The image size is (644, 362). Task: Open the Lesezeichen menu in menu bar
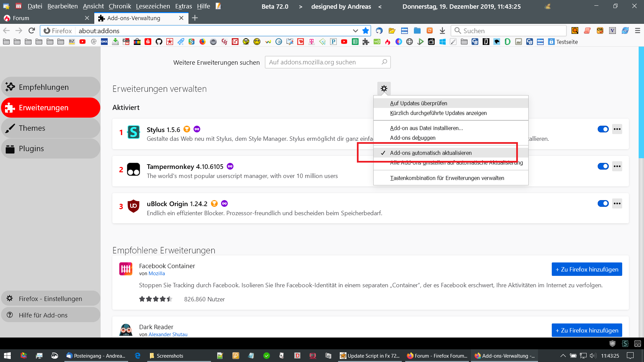pyautogui.click(x=153, y=6)
